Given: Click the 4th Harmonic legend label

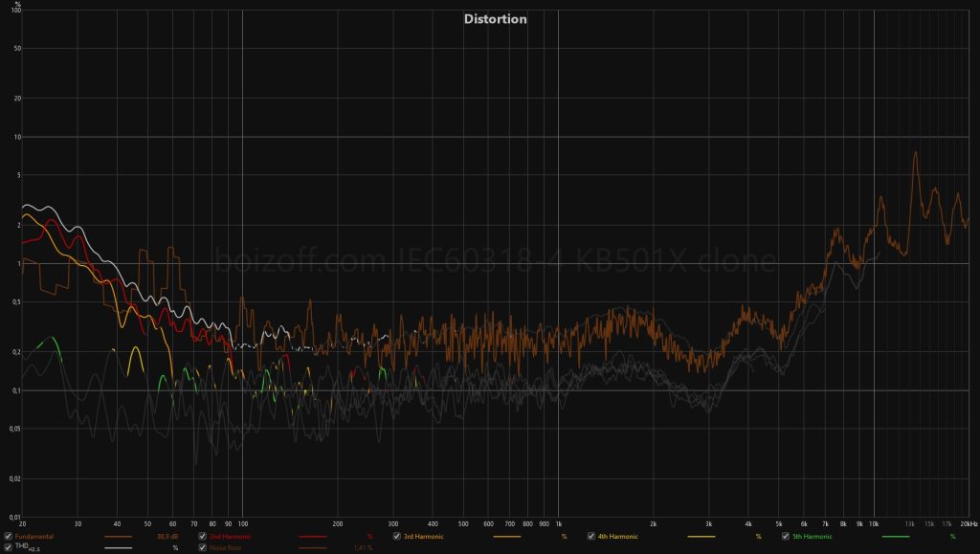Looking at the screenshot, I should click(x=618, y=537).
